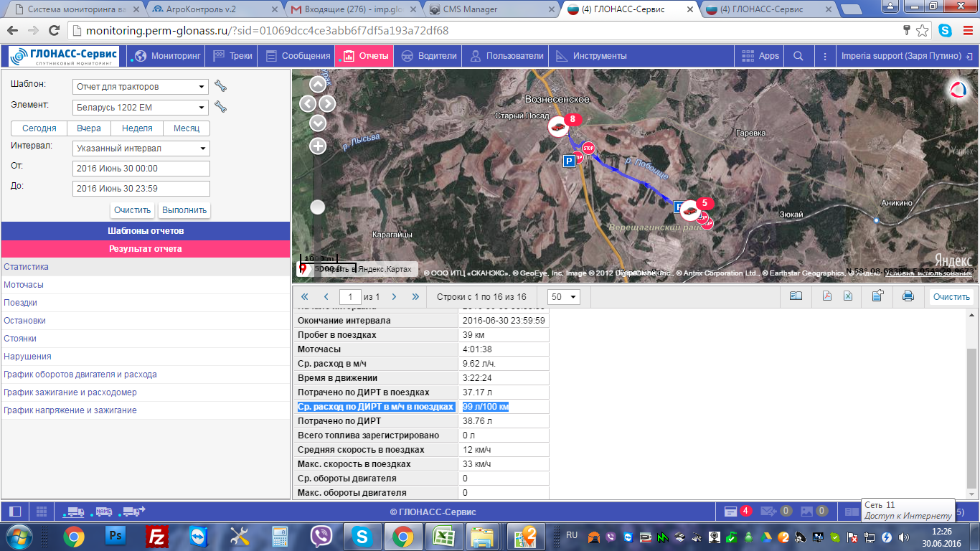Click the wrench icon next to Шаблон
980x551 pixels.
[x=221, y=87]
